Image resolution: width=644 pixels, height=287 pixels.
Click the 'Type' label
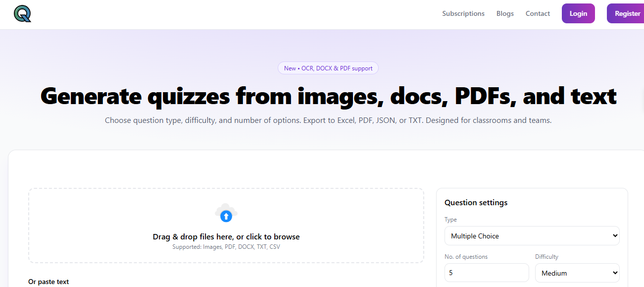[450, 220]
